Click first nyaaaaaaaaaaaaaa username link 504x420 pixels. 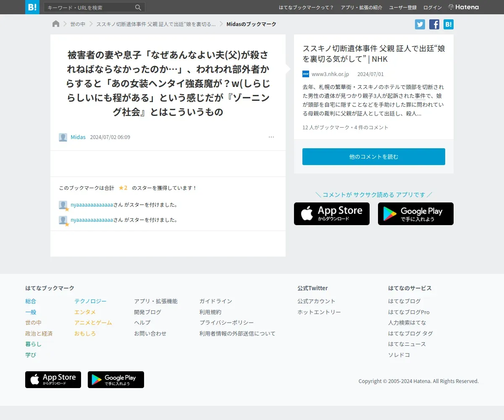pos(92,205)
